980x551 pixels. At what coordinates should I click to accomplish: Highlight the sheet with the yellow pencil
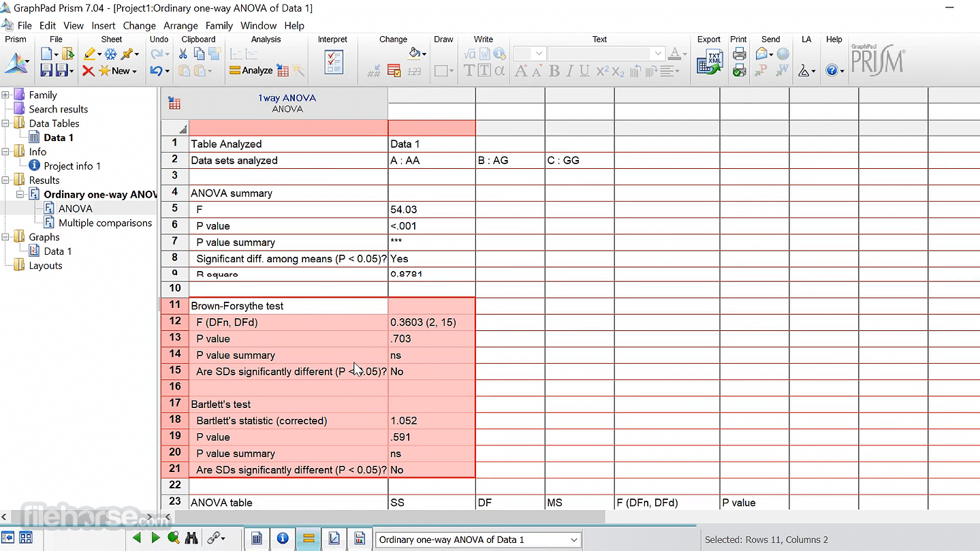pyautogui.click(x=89, y=54)
